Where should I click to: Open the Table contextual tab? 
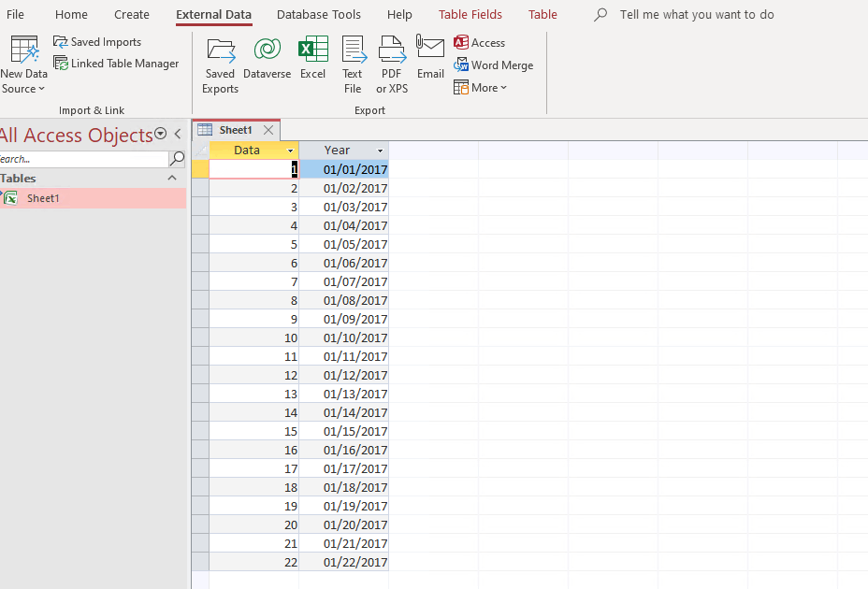tap(542, 14)
